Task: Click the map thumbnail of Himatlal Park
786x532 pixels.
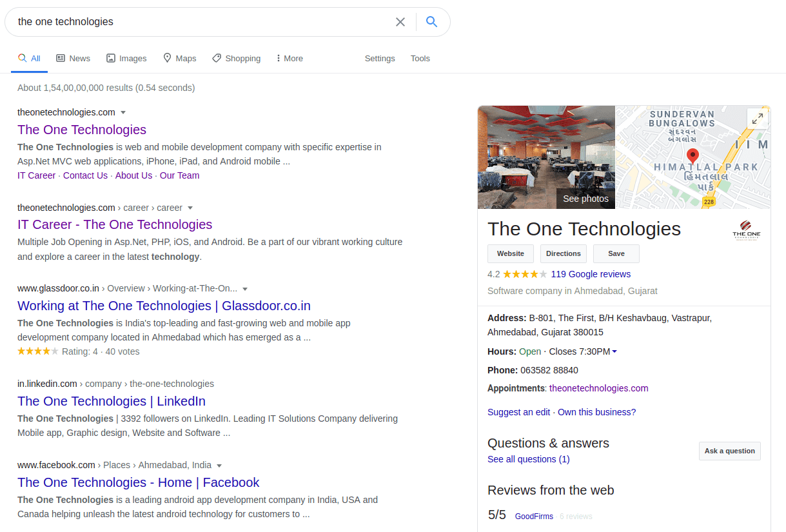Action: 693,157
